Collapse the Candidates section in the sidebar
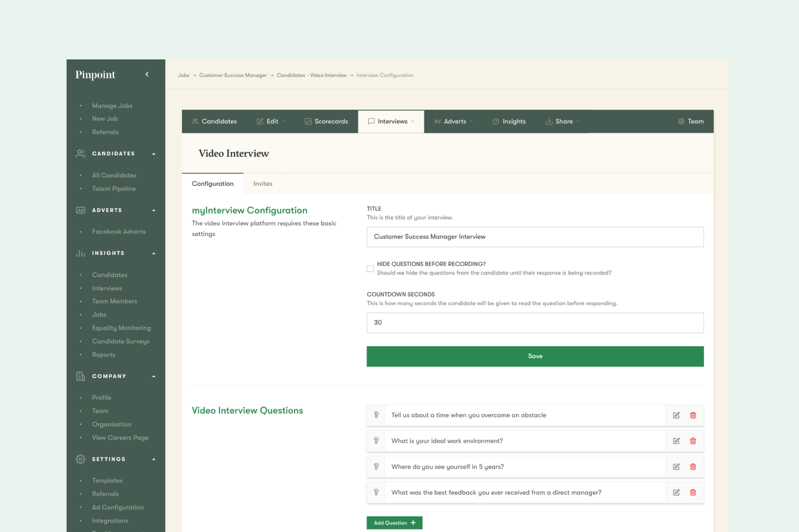This screenshot has width=799, height=532. tap(154, 153)
